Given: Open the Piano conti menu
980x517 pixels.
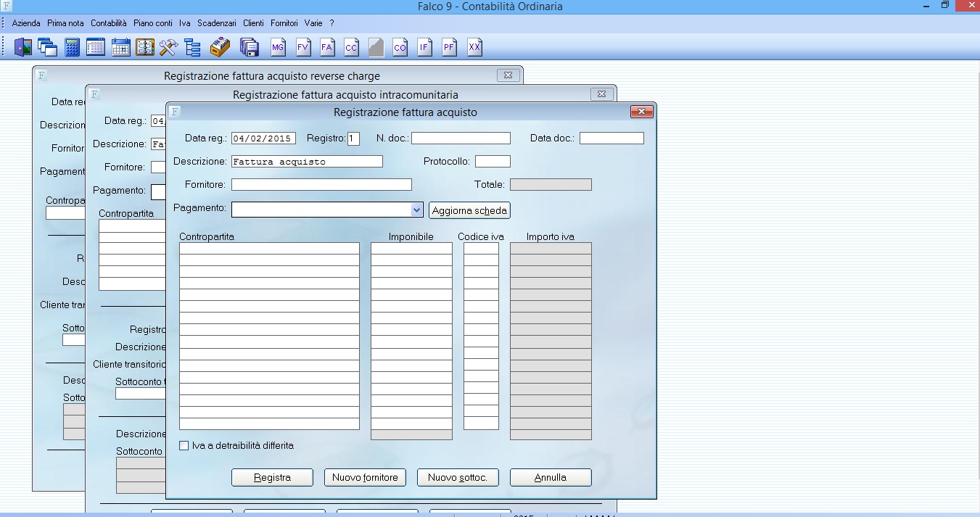Looking at the screenshot, I should click(x=153, y=23).
